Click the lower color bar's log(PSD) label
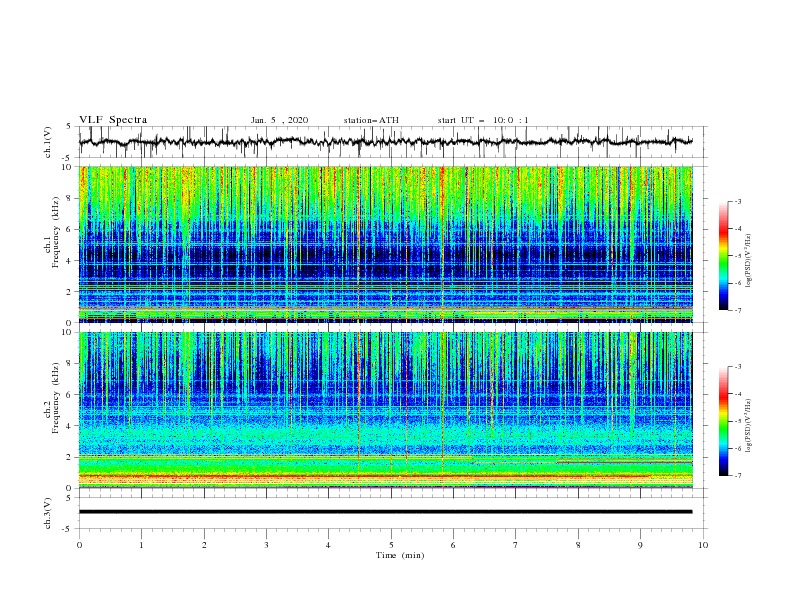This screenshot has height=612, width=792. (749, 426)
